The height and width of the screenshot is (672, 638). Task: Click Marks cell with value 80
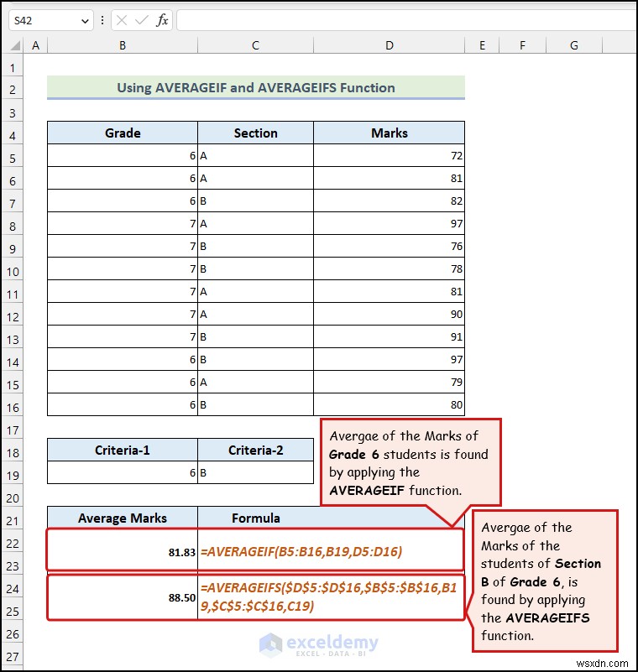pyautogui.click(x=389, y=404)
